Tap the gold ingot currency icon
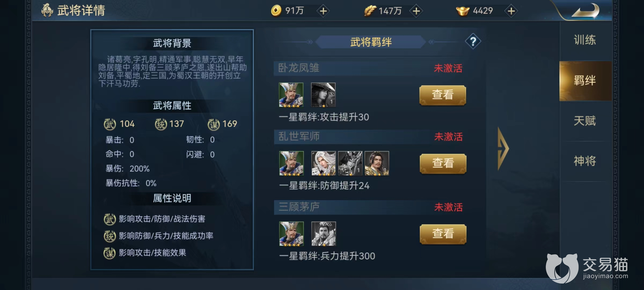The width and height of the screenshot is (644, 290). [463, 11]
